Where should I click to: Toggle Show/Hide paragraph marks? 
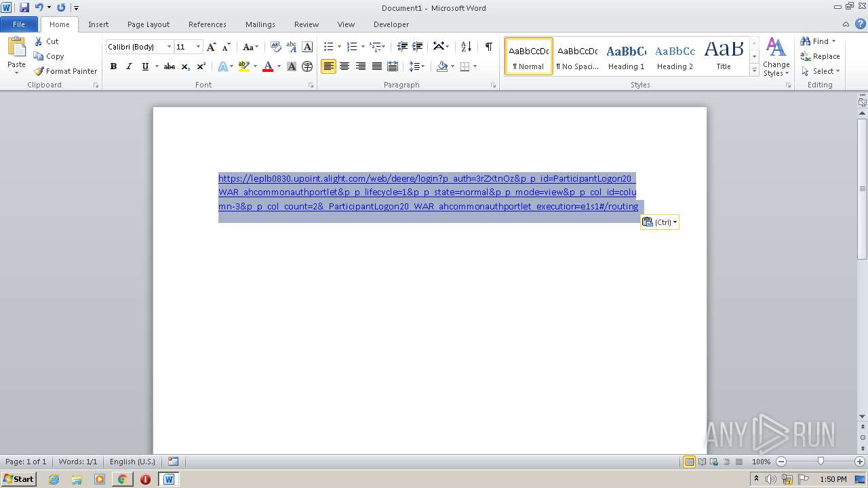[488, 47]
